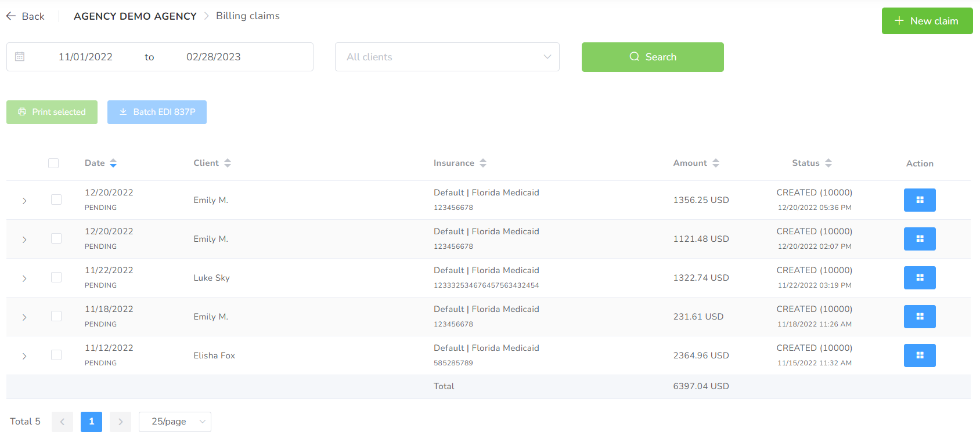Tick the Elisha Fox claim checkbox
The width and height of the screenshot is (980, 439).
(56, 355)
